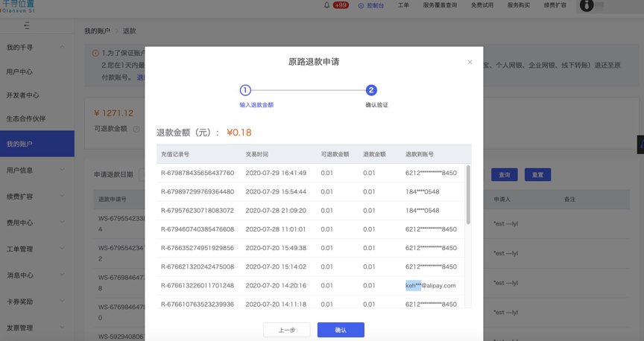Close the 原路退款申请 dialog
The height and width of the screenshot is (341, 644).
(470, 62)
